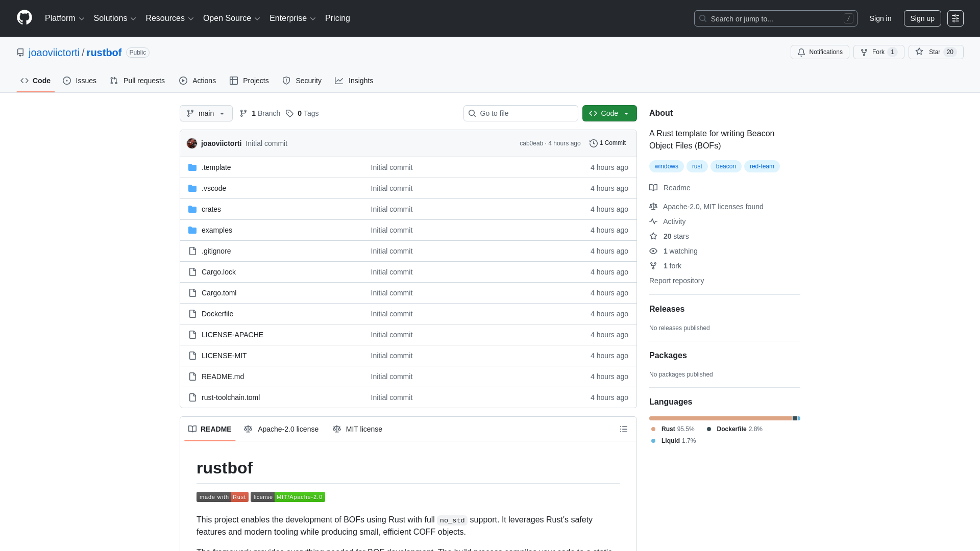
Task: Open the GitHub home page via the logo
Action: click(x=23, y=18)
